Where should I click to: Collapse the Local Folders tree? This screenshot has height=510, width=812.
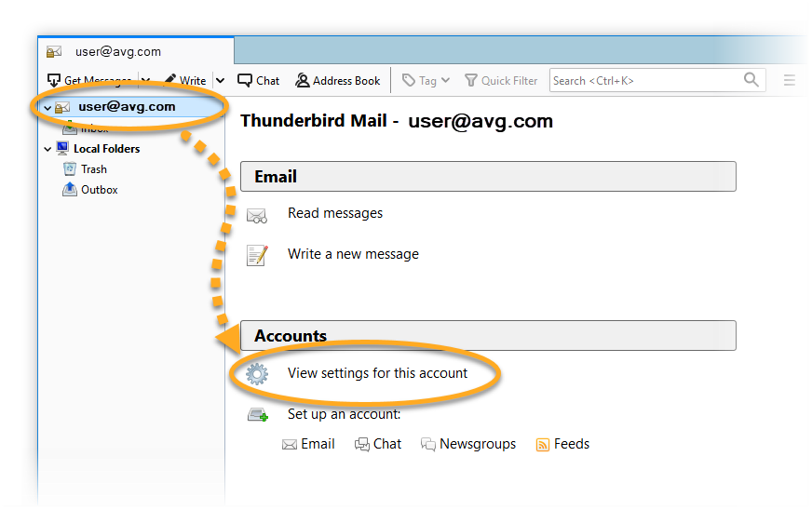pyautogui.click(x=47, y=149)
